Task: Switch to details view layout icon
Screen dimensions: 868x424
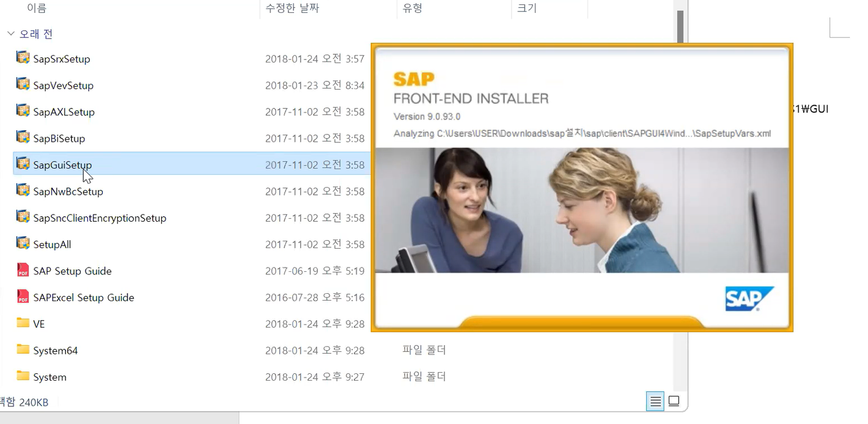Action: coord(655,401)
